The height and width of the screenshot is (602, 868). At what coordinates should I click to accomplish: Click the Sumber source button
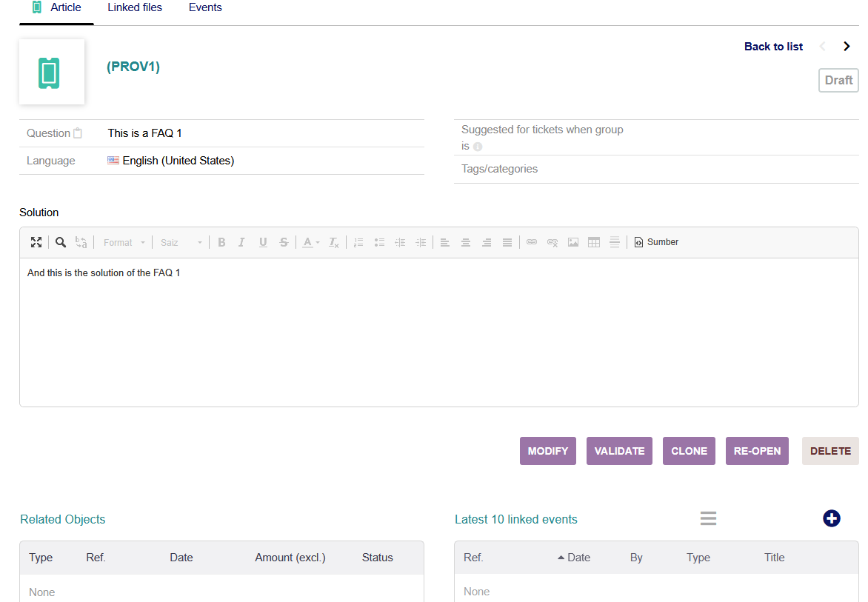click(x=656, y=242)
